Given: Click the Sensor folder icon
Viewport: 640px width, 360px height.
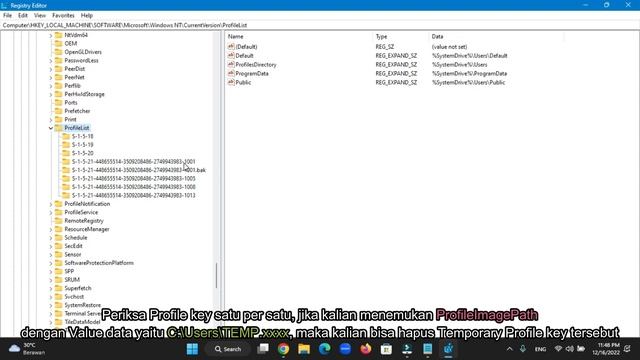Looking at the screenshot, I should [58, 255].
